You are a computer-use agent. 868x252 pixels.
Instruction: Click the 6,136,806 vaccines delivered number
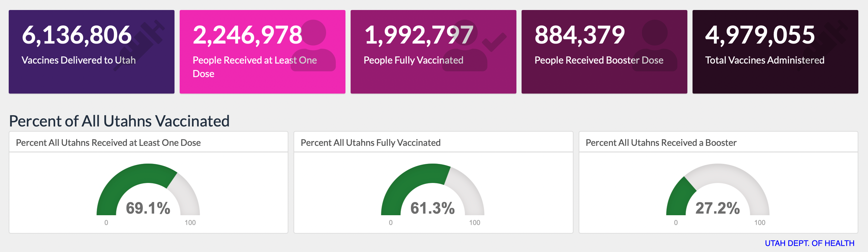click(x=77, y=35)
